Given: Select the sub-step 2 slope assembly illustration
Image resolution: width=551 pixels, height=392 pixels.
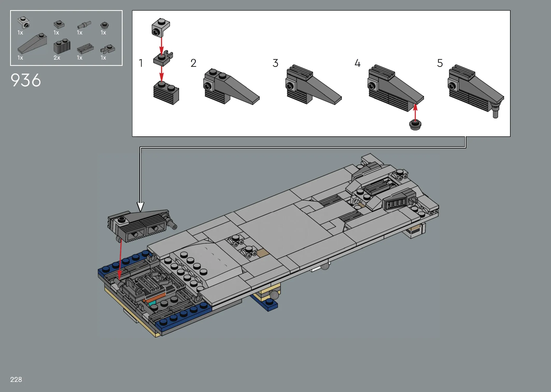Looking at the screenshot, I should point(231,87).
